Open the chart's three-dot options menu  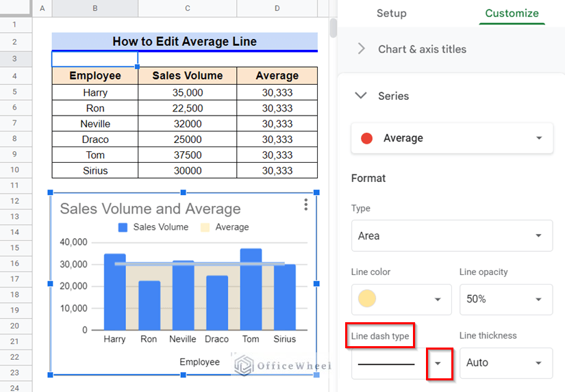(x=305, y=205)
